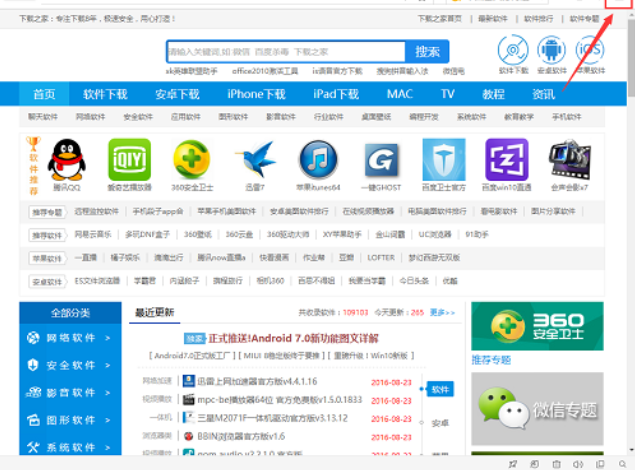Viewport: 635px width, 470px height.
Task: Click the icon beside 迅雷上网加速器 entry
Action: 188,381
